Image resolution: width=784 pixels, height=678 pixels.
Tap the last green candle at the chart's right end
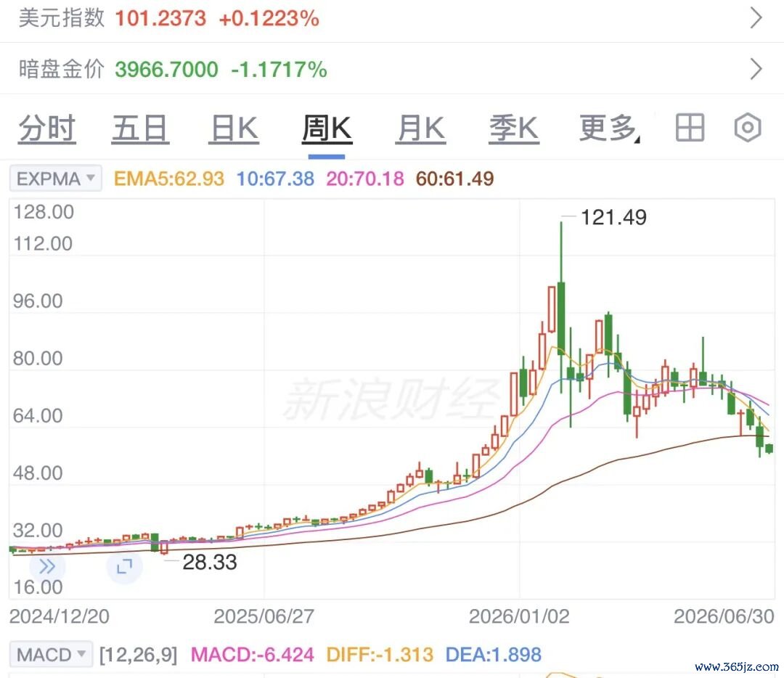point(769,449)
